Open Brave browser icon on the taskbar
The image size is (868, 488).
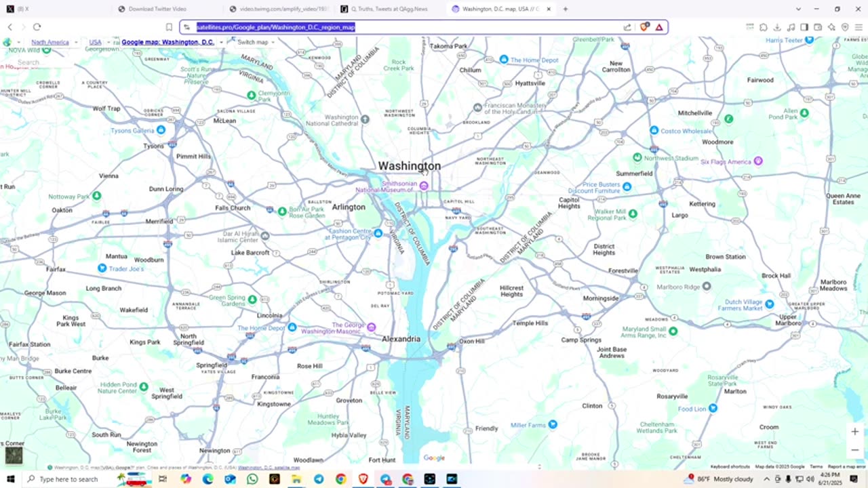363,479
